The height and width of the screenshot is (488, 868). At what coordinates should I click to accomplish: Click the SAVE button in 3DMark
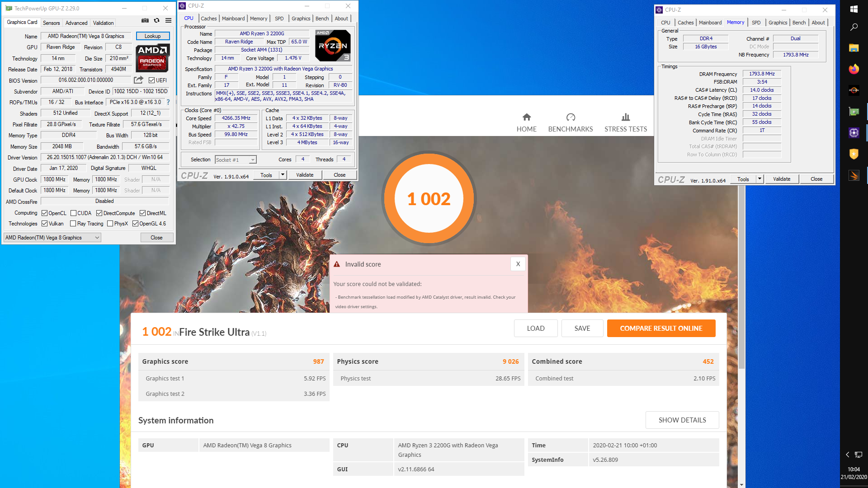click(x=582, y=328)
